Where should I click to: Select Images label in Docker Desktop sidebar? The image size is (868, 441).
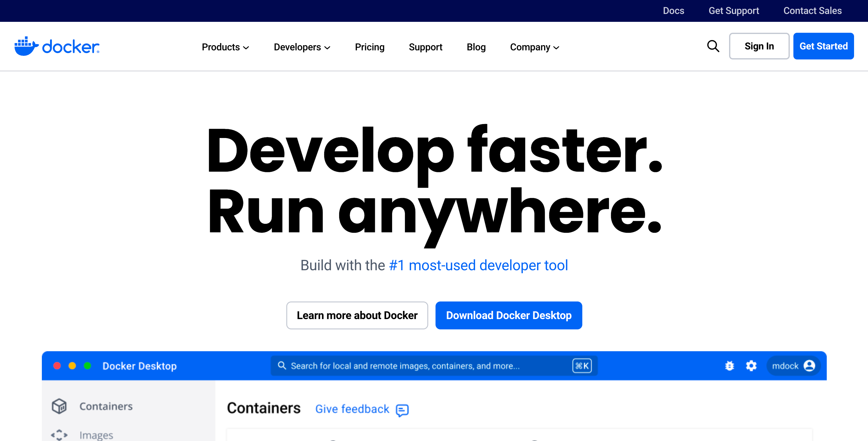[x=96, y=435]
